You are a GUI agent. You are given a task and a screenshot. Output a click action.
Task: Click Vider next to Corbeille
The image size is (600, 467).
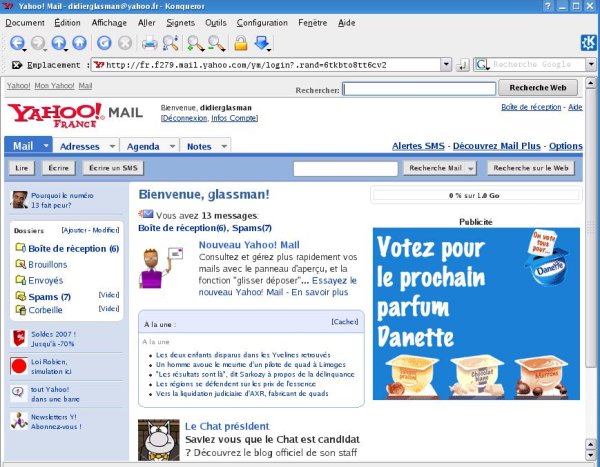109,309
